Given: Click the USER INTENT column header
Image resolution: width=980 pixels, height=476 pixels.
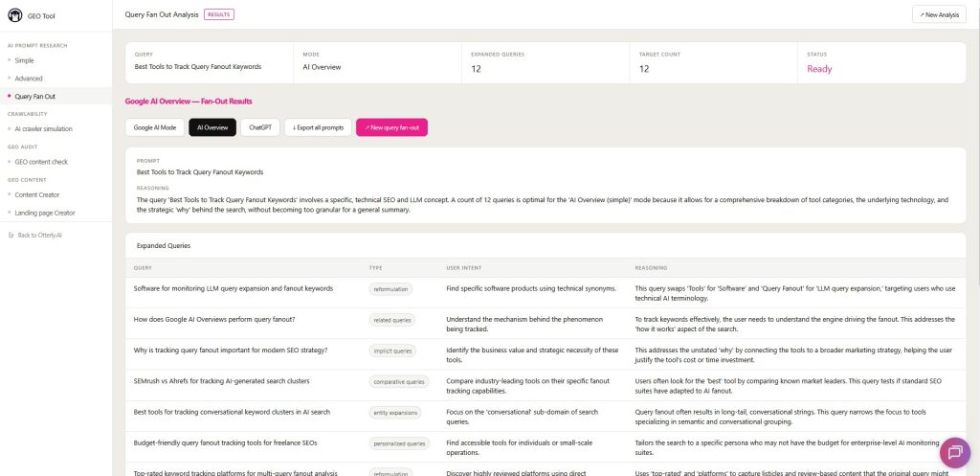Looking at the screenshot, I should 464,268.
